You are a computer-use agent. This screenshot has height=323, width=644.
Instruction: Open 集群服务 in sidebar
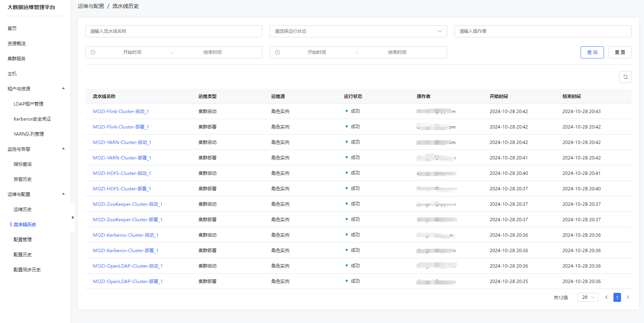[x=17, y=58]
